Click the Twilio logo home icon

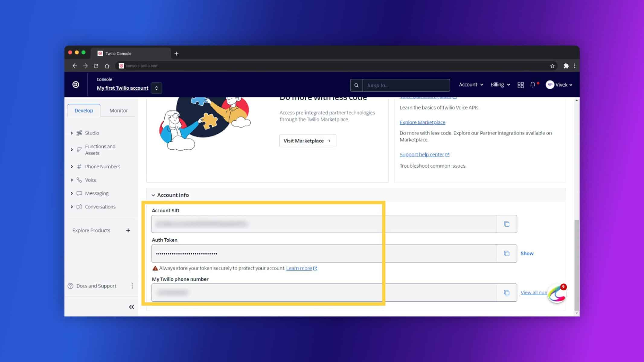(76, 85)
